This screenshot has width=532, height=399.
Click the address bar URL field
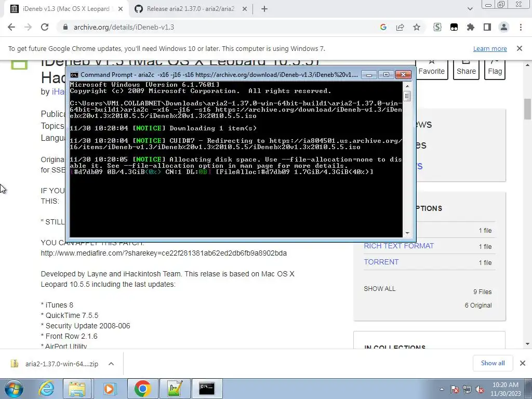pyautogui.click(x=217, y=27)
